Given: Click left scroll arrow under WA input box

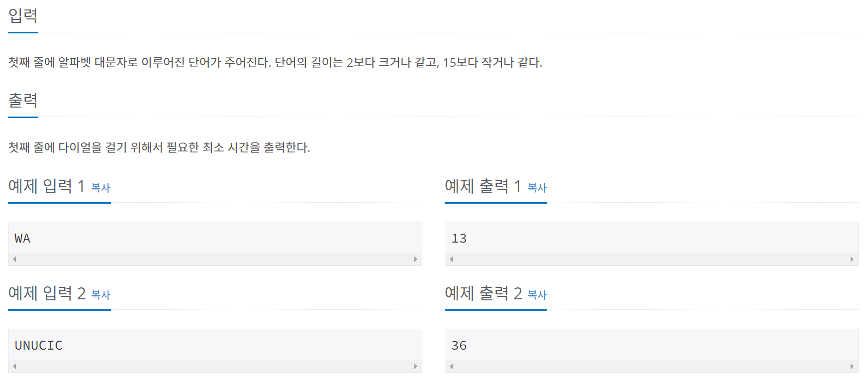Looking at the screenshot, I should pyautogui.click(x=14, y=259).
